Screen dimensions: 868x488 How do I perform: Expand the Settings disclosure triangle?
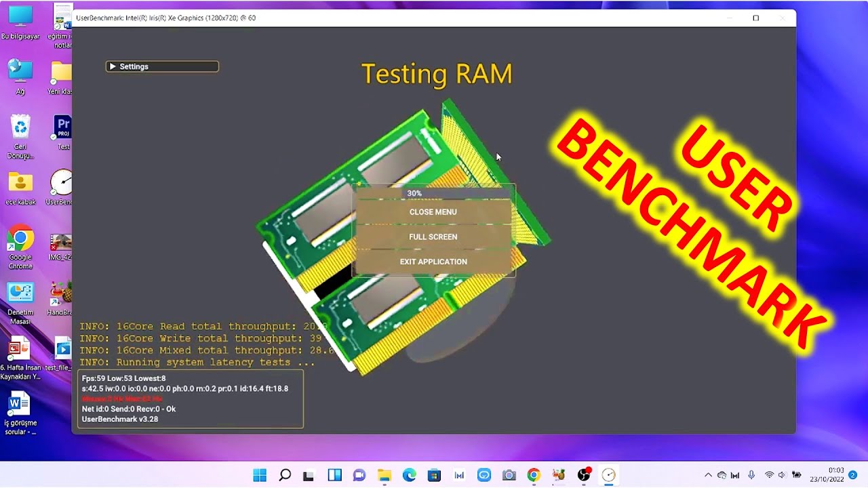point(113,66)
